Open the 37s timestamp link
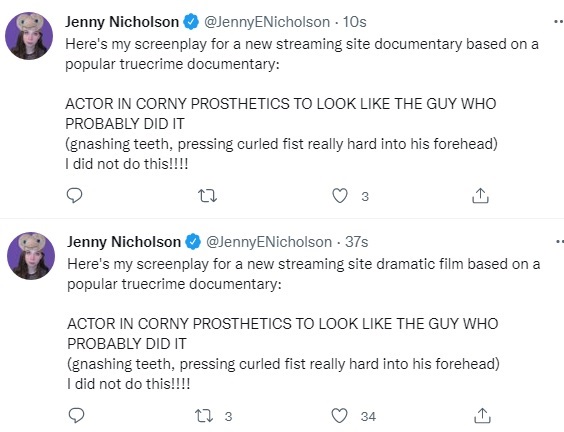 356,242
